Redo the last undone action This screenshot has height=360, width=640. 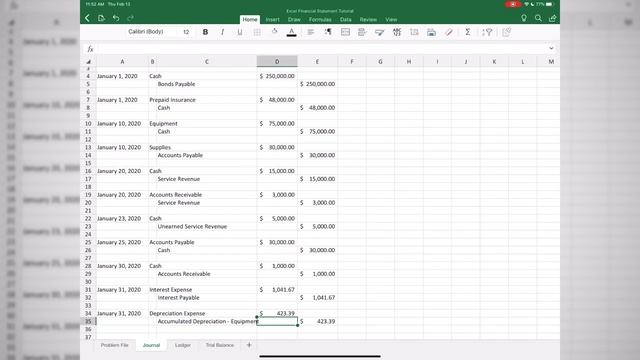131,18
